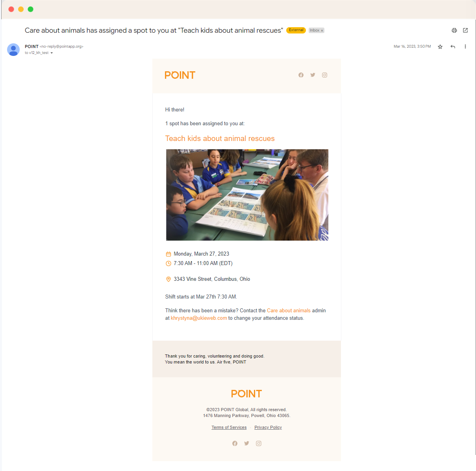
Task: Open the email in a new window
Action: [x=465, y=30]
